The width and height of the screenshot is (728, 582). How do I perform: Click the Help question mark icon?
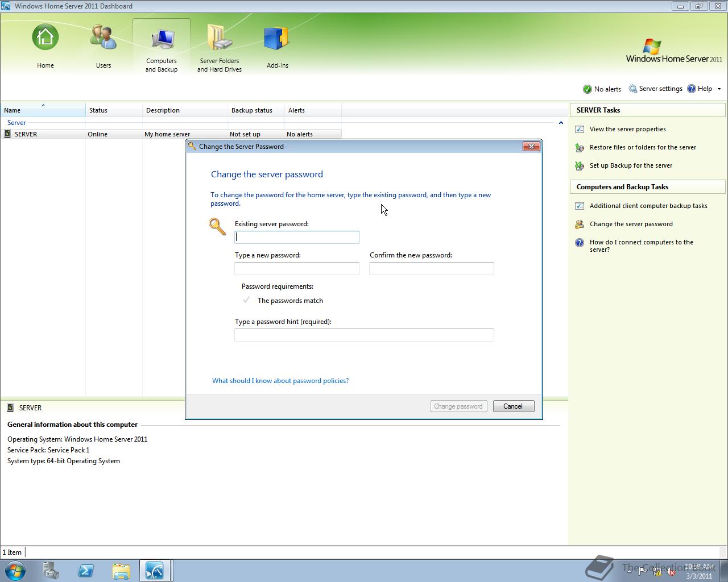coord(692,89)
